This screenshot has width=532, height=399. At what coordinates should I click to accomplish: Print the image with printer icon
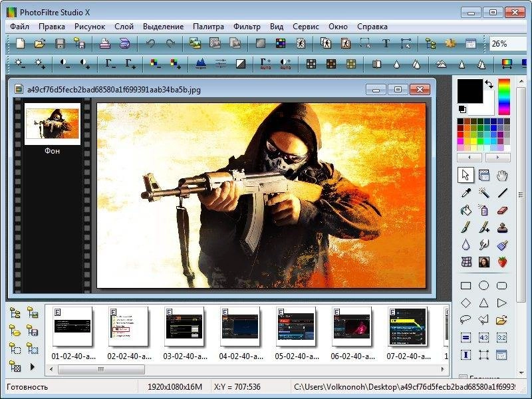[105, 43]
